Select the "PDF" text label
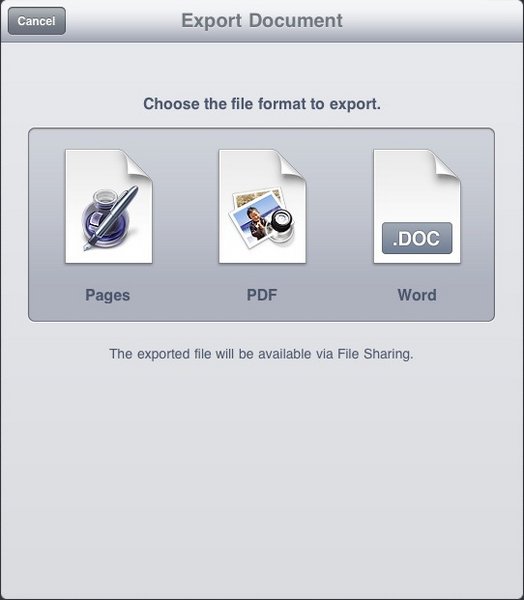The height and width of the screenshot is (600, 524). tap(262, 295)
